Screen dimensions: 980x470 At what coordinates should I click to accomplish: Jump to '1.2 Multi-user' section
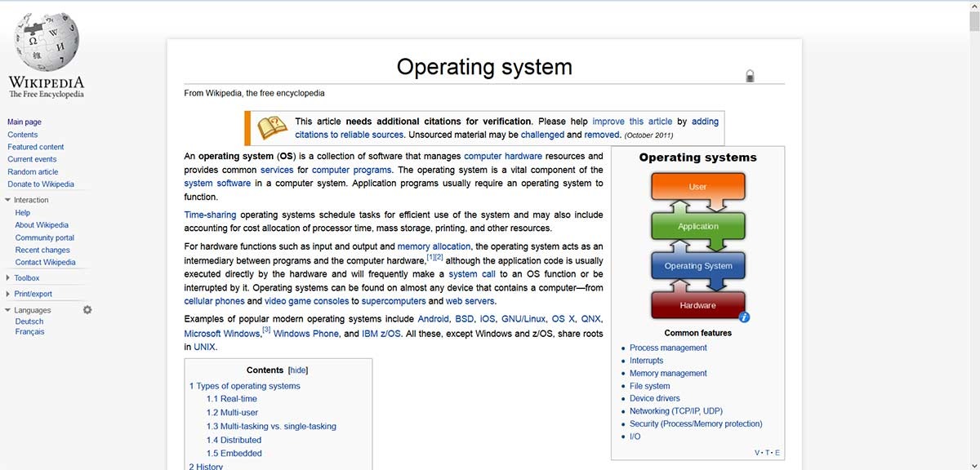(233, 413)
